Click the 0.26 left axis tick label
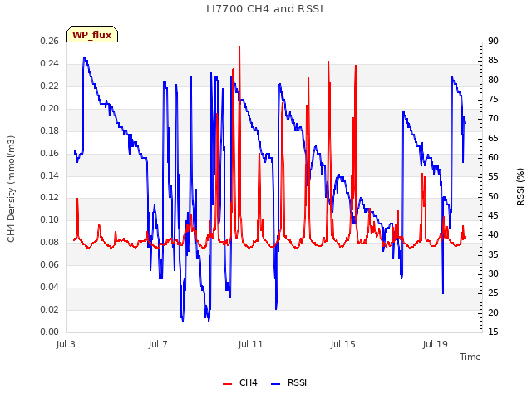Screen dimensions: 532x399 pos(50,41)
